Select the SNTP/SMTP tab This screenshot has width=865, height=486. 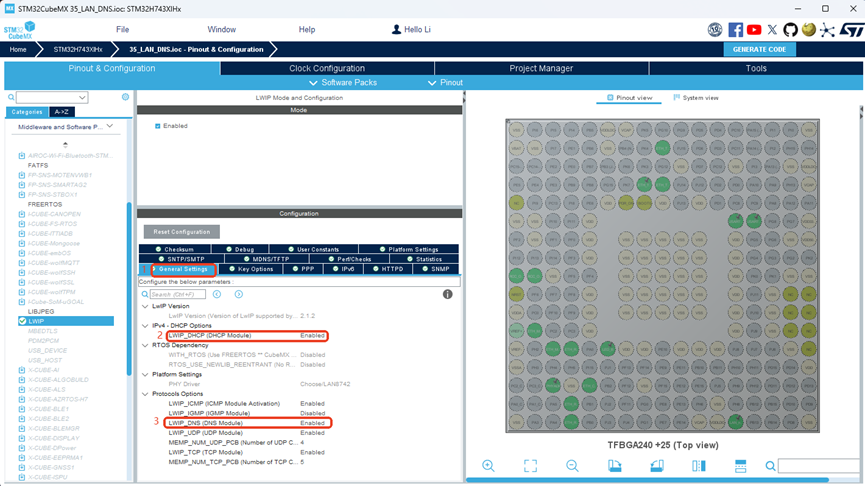click(x=181, y=259)
